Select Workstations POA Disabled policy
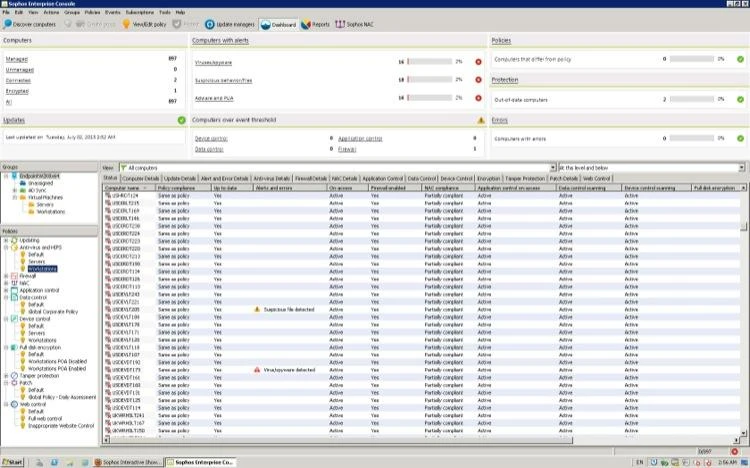The height and width of the screenshot is (468, 750). tap(57, 362)
